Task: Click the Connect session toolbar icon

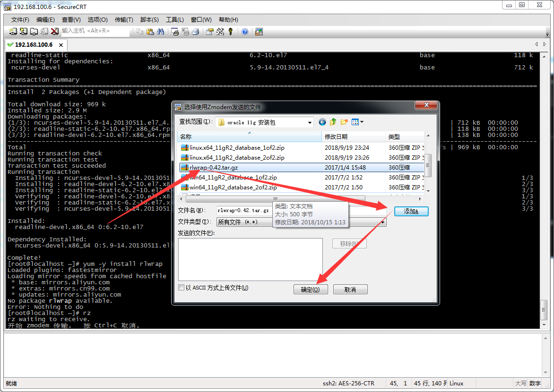Action: [13, 32]
